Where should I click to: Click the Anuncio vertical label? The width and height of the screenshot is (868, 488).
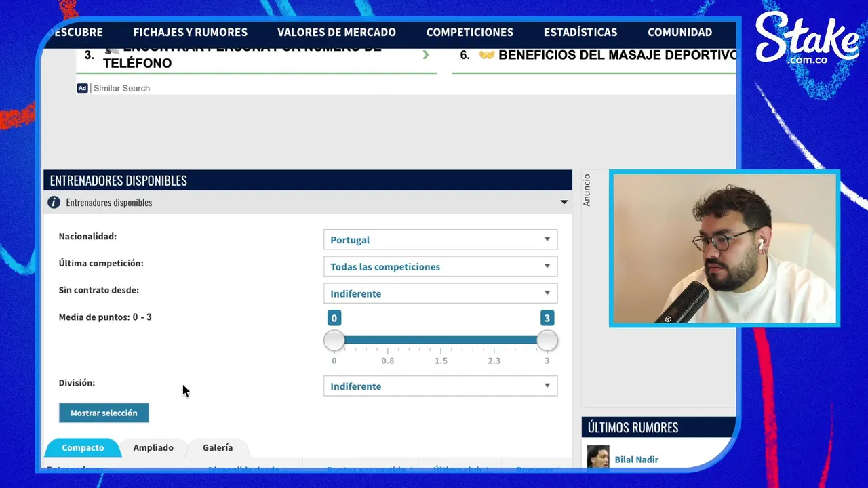tap(587, 190)
